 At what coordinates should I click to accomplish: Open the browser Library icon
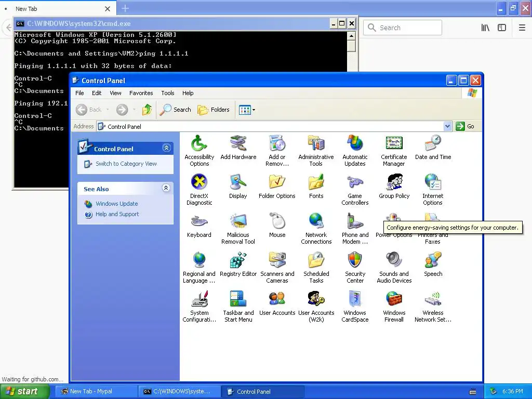click(485, 28)
